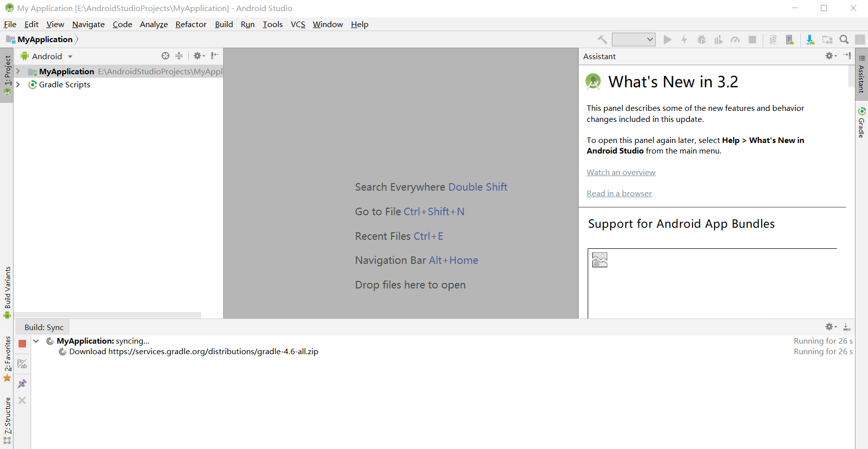Click the Apply Changes lightning icon
The height and width of the screenshot is (449, 868).
(x=684, y=40)
